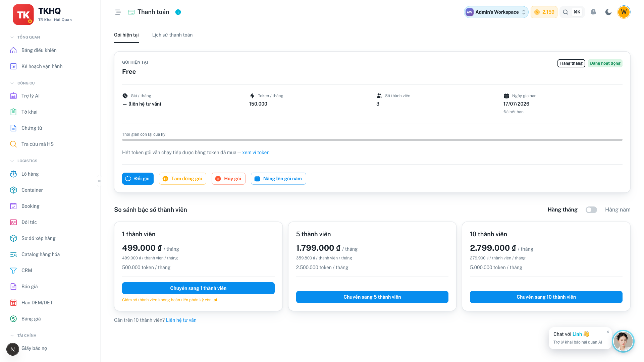
Task: Switch to dark mode moon icon
Action: pos(608,12)
